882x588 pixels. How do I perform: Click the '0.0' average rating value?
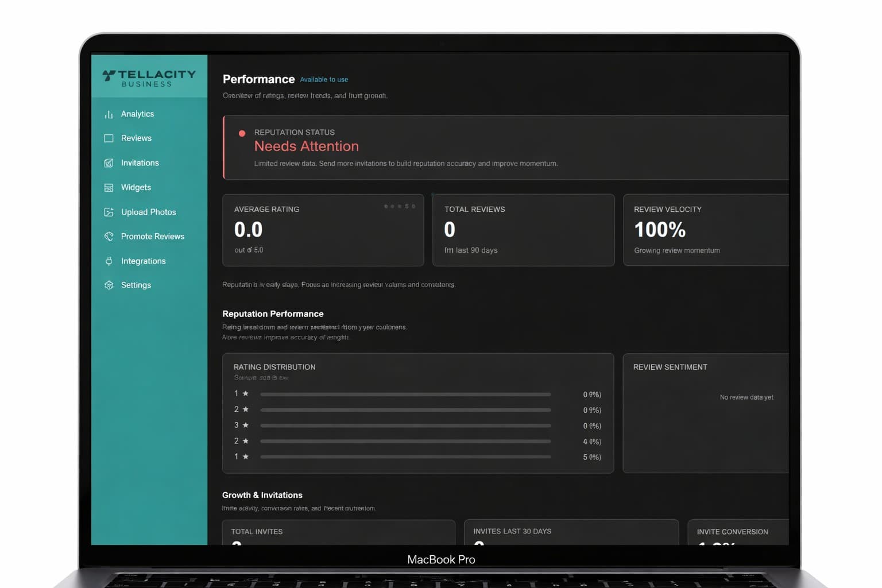(248, 230)
